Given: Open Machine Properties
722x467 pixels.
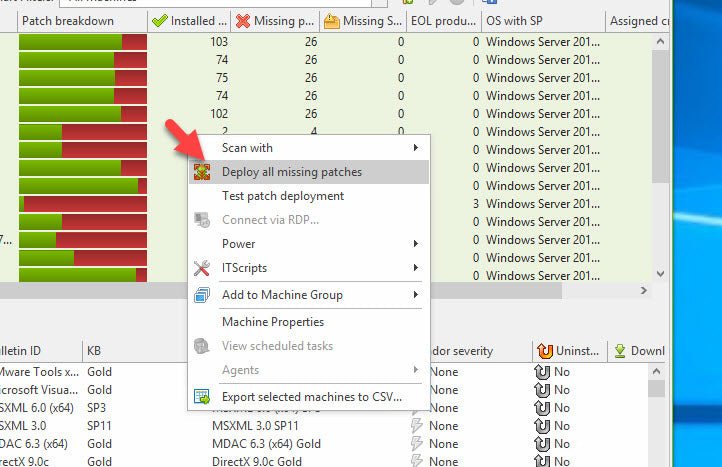Looking at the screenshot, I should click(309, 321).
